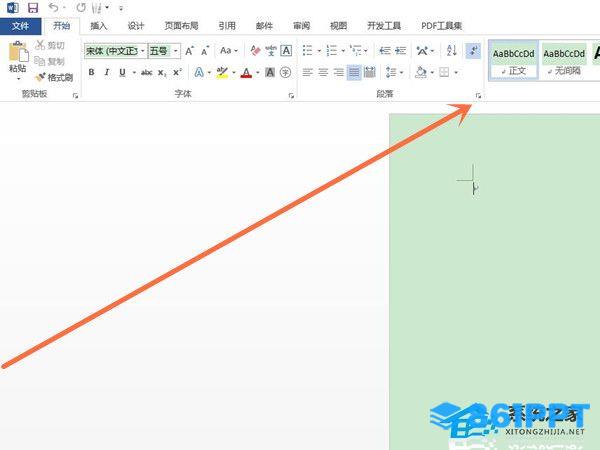Click the decrease indent icon
600x450 pixels.
click(385, 51)
